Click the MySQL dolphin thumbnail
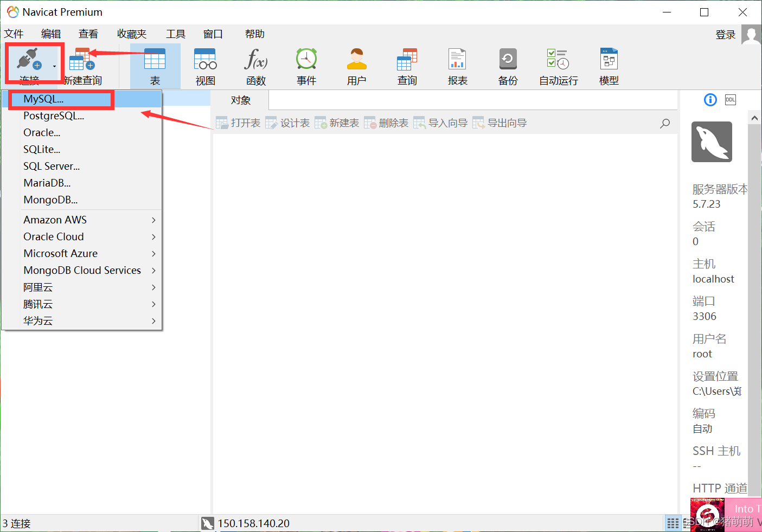This screenshot has width=762, height=532. 712,142
